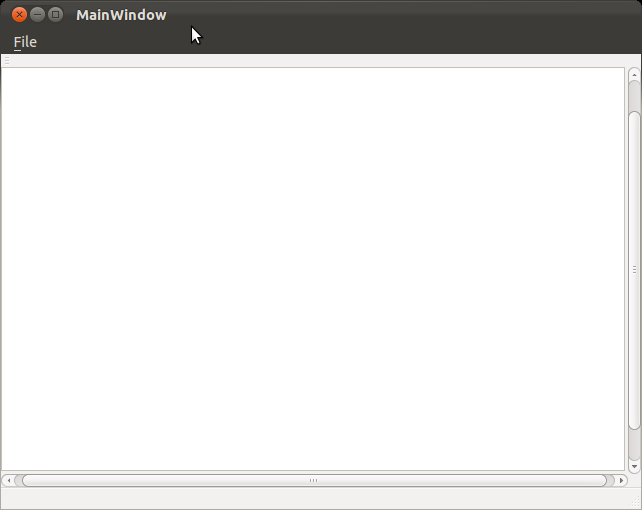The width and height of the screenshot is (642, 510).
Task: Click the horizontal scrollbar handle
Action: click(314, 481)
